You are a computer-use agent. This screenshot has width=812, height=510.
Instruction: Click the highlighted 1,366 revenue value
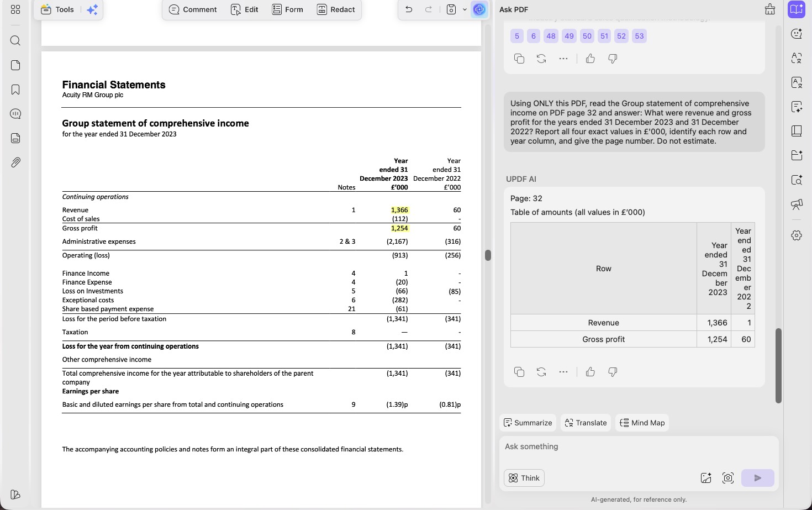click(399, 210)
